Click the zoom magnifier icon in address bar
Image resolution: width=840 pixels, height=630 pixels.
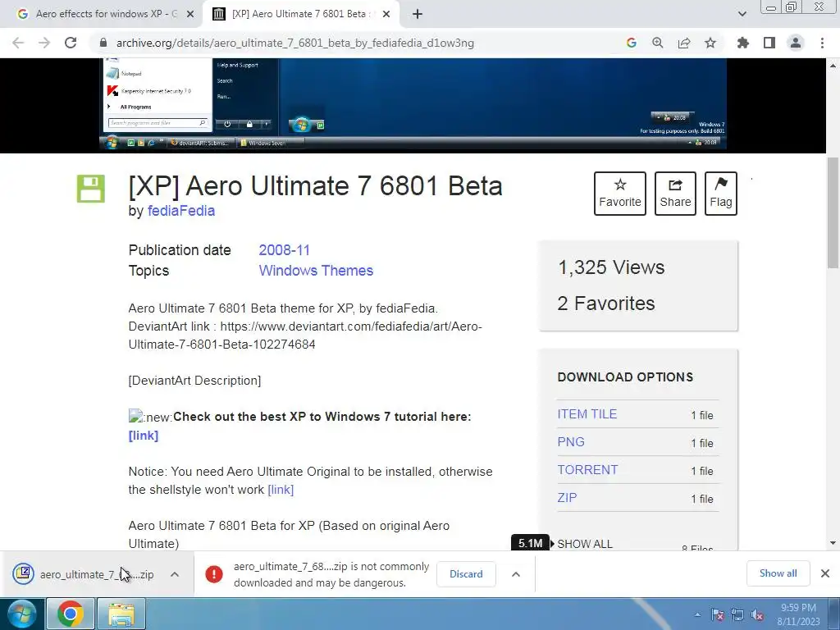pyautogui.click(x=657, y=43)
